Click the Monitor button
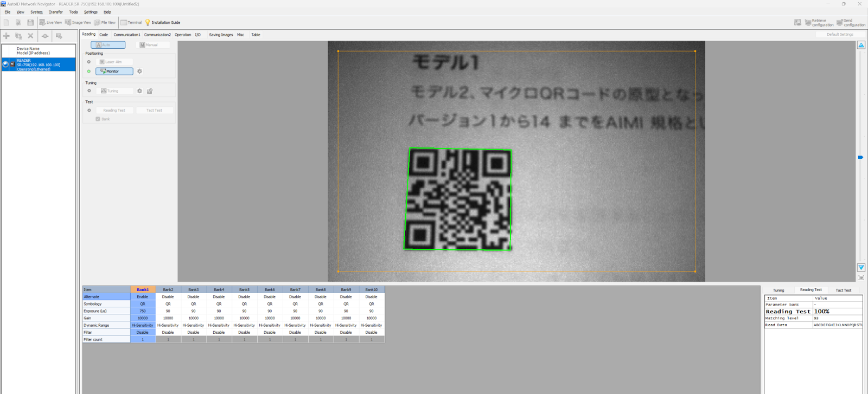This screenshot has height=394, width=868. click(114, 71)
